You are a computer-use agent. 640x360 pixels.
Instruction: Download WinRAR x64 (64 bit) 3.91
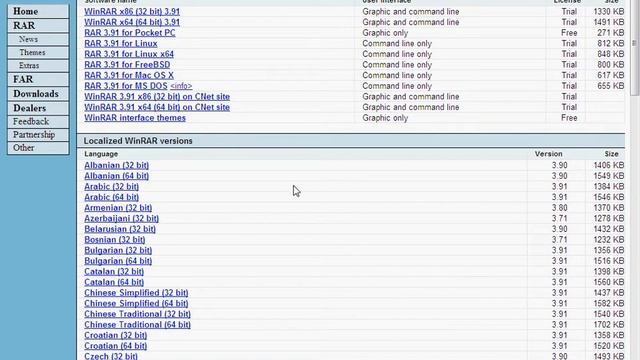pyautogui.click(x=132, y=22)
